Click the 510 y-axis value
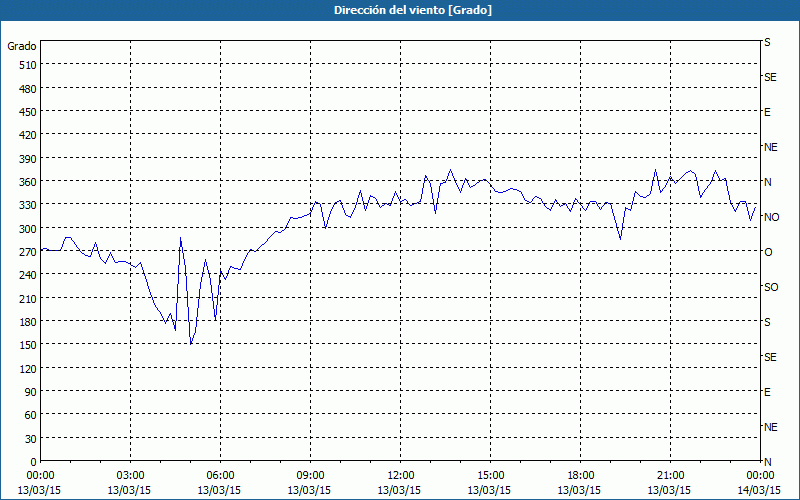 29,65
